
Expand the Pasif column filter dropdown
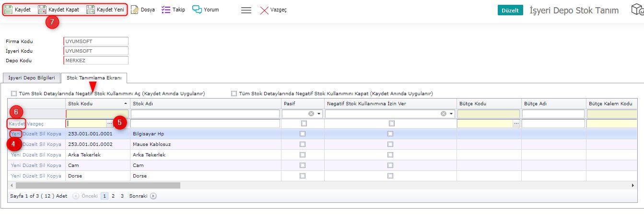click(x=319, y=114)
